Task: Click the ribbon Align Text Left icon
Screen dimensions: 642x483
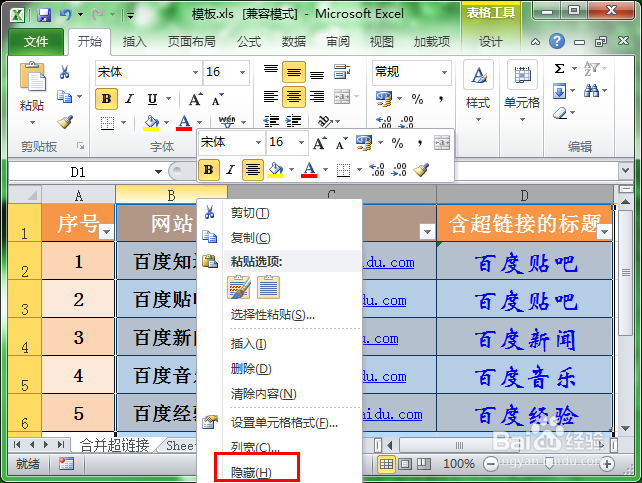Action: click(271, 97)
